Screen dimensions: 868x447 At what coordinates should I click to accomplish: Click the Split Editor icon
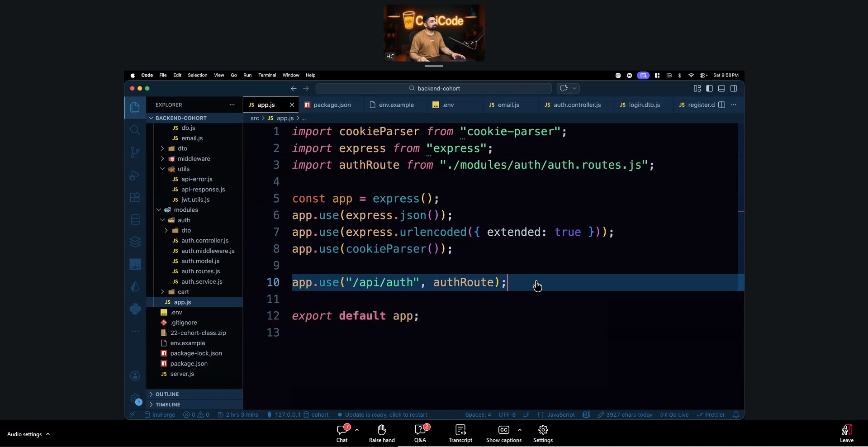pos(721,105)
